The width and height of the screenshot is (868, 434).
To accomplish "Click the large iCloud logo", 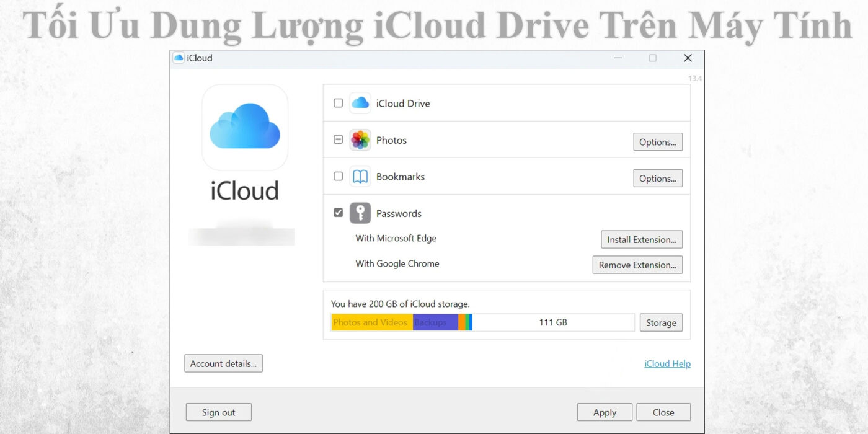I will (x=245, y=127).
